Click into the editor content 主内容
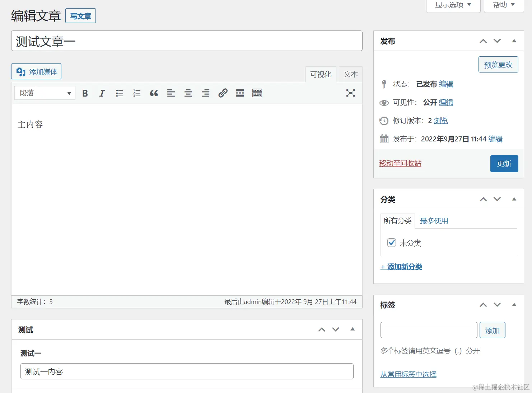Screen dimensions: 532x393 point(30,125)
